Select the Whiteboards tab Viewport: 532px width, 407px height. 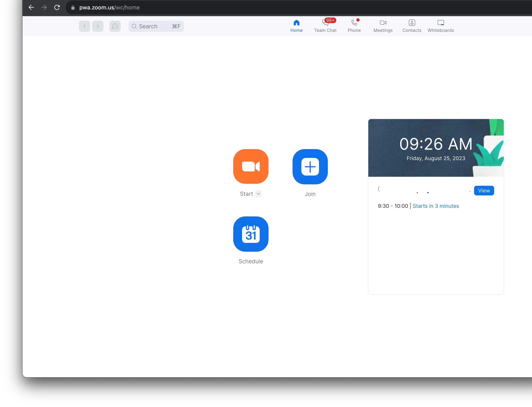(440, 26)
